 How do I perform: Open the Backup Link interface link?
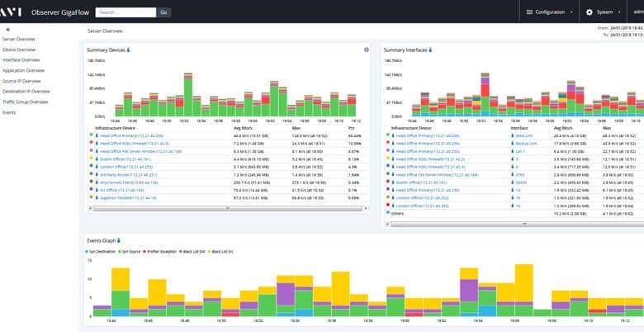pyautogui.click(x=526, y=144)
